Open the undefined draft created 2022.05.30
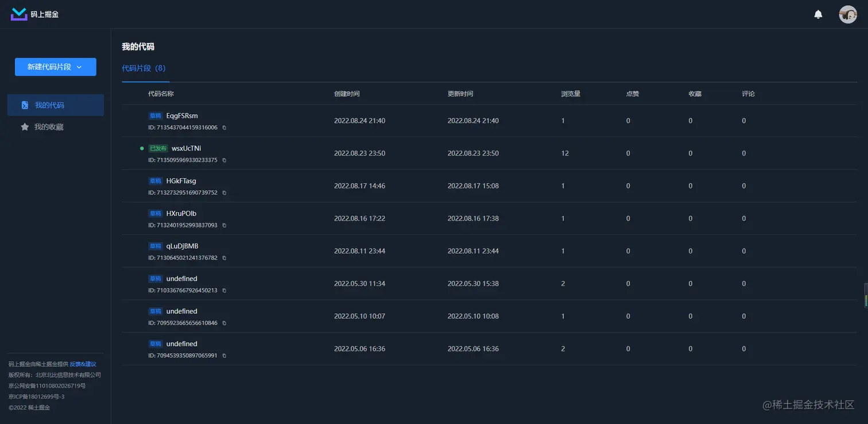Screen dimensions: 868x424 pos(181,279)
